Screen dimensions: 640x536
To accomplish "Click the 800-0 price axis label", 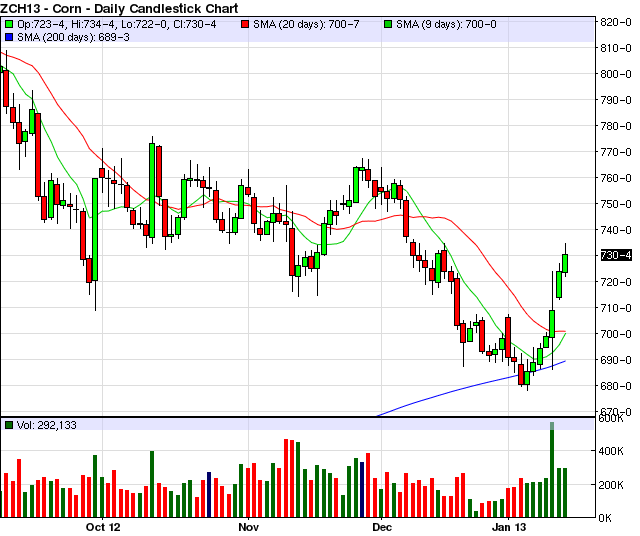I will click(616, 74).
